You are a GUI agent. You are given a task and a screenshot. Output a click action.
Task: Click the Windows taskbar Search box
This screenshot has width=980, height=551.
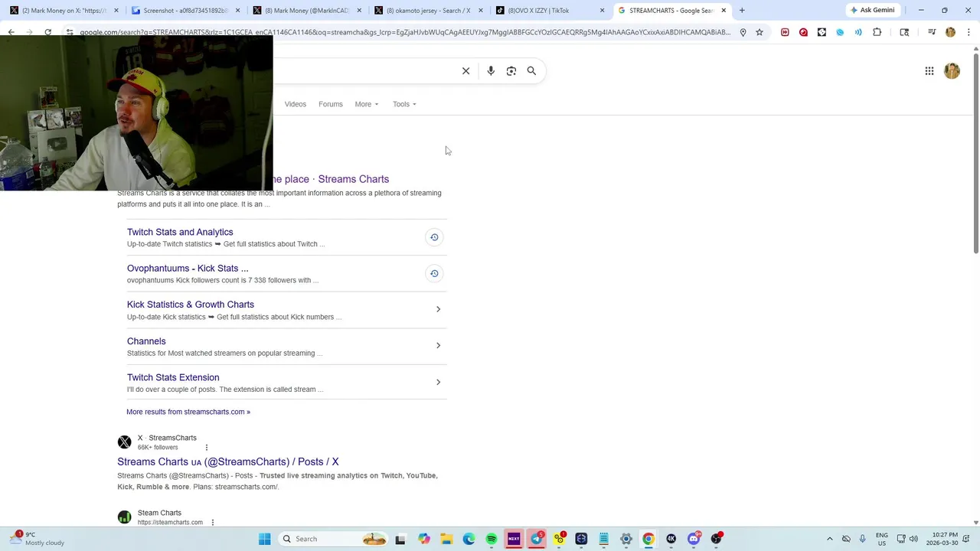(x=333, y=539)
